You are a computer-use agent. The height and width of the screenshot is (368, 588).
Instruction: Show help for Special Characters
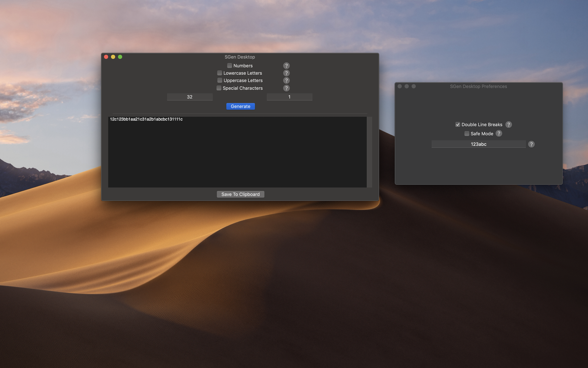(286, 88)
